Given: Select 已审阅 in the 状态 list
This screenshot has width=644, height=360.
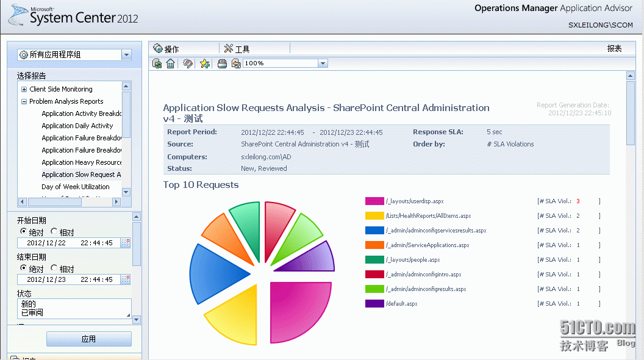Looking at the screenshot, I should (32, 312).
